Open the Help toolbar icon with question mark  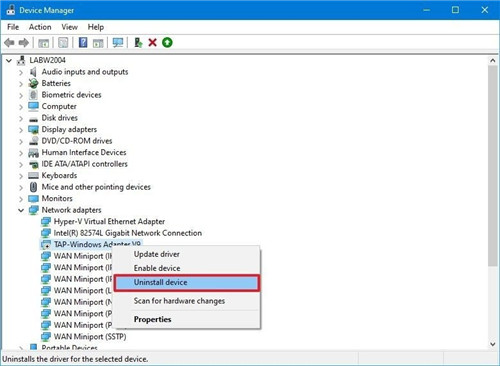[83, 43]
